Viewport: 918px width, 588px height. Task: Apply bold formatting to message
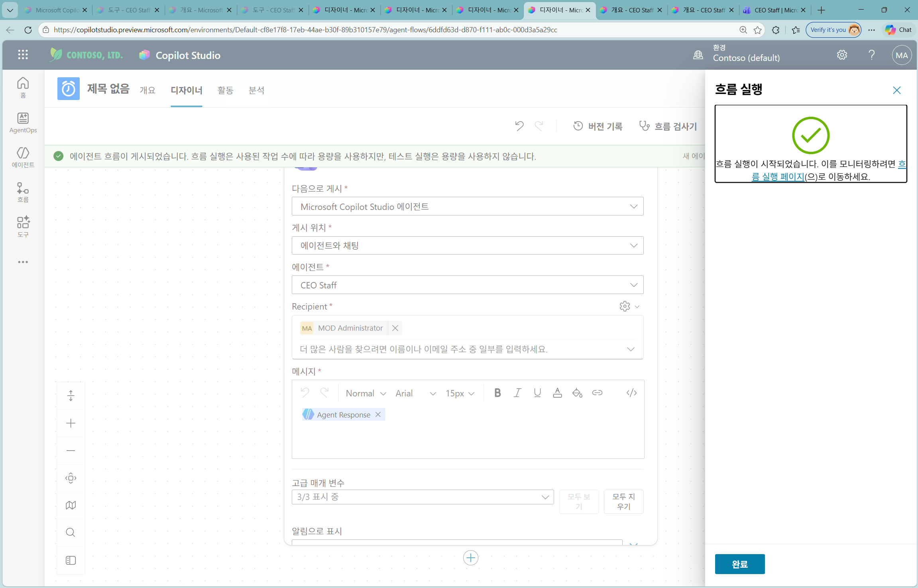[497, 393]
